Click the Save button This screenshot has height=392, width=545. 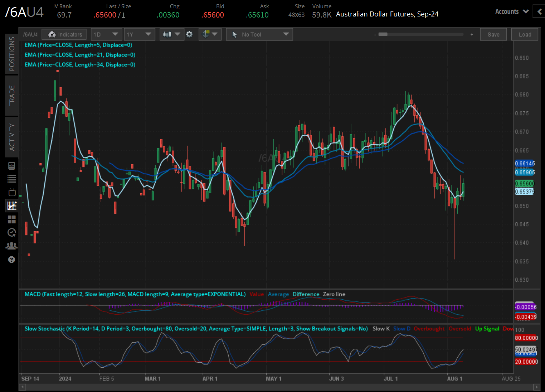(x=493, y=34)
